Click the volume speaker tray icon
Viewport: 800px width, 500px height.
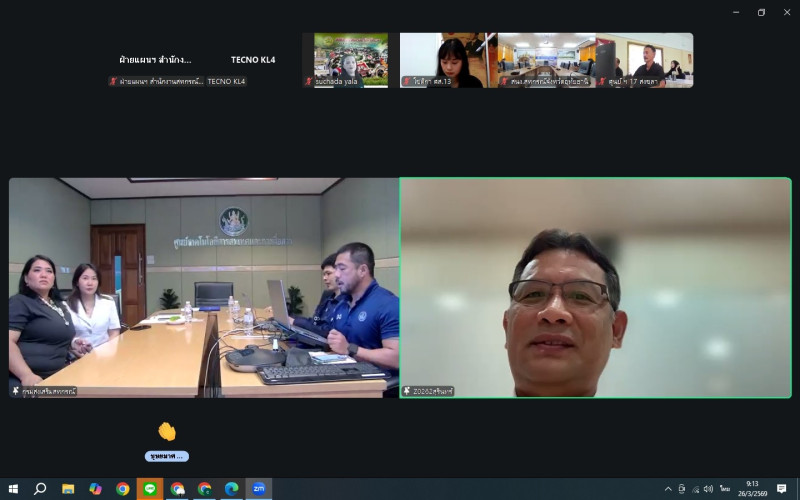point(708,489)
